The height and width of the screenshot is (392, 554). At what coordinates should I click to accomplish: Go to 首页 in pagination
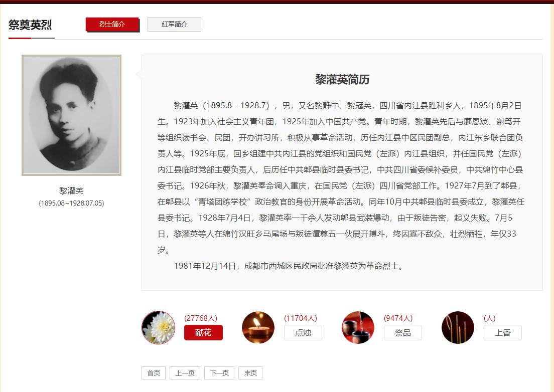154,373
